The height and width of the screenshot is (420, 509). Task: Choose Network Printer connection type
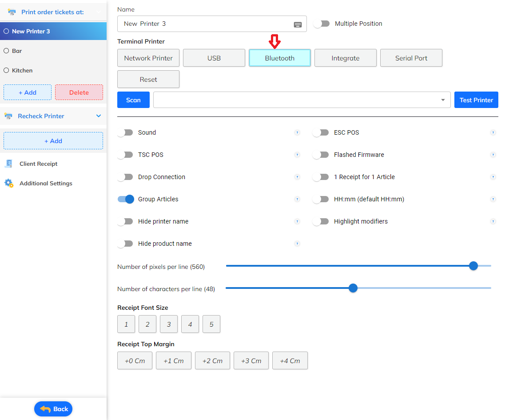pyautogui.click(x=148, y=58)
